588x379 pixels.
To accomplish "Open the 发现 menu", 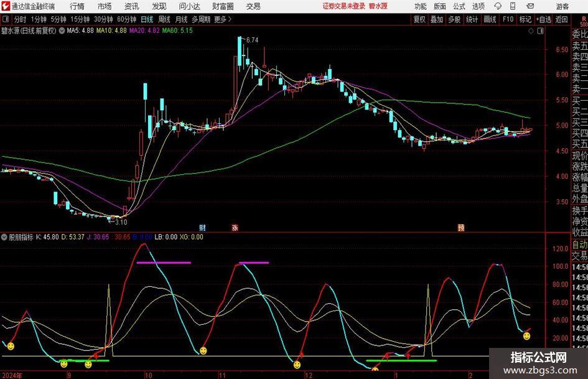I will coord(159,6).
